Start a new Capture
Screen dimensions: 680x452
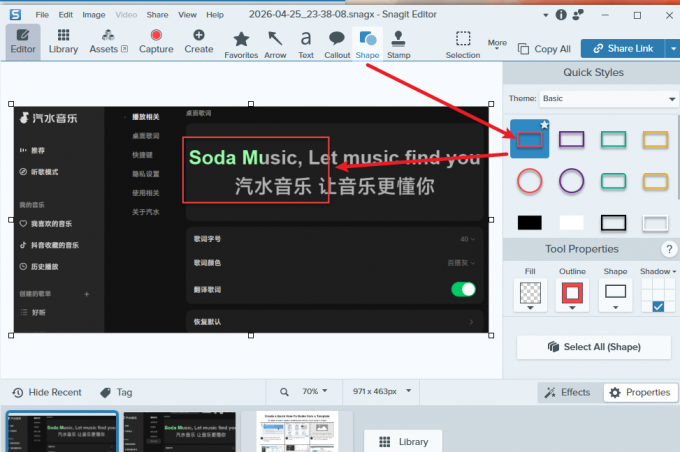click(x=156, y=42)
